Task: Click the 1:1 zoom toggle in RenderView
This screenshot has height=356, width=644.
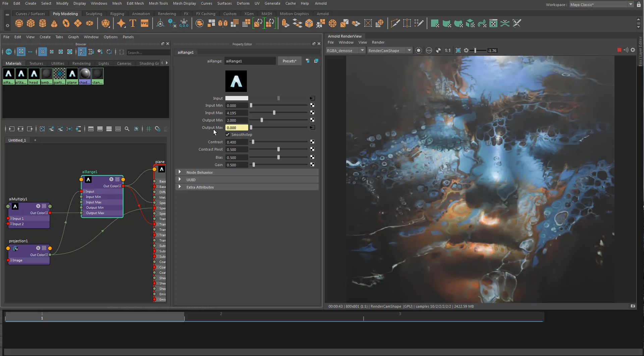Action: pyautogui.click(x=447, y=50)
